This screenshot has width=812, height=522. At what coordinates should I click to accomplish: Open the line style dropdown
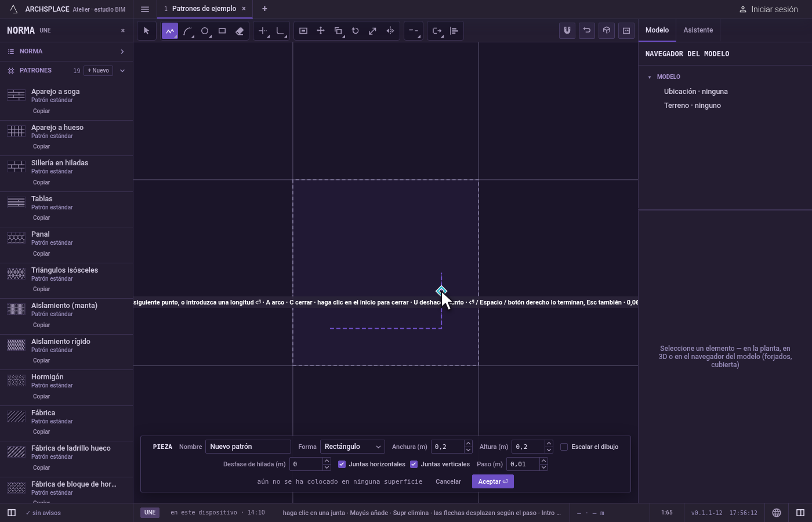point(414,31)
